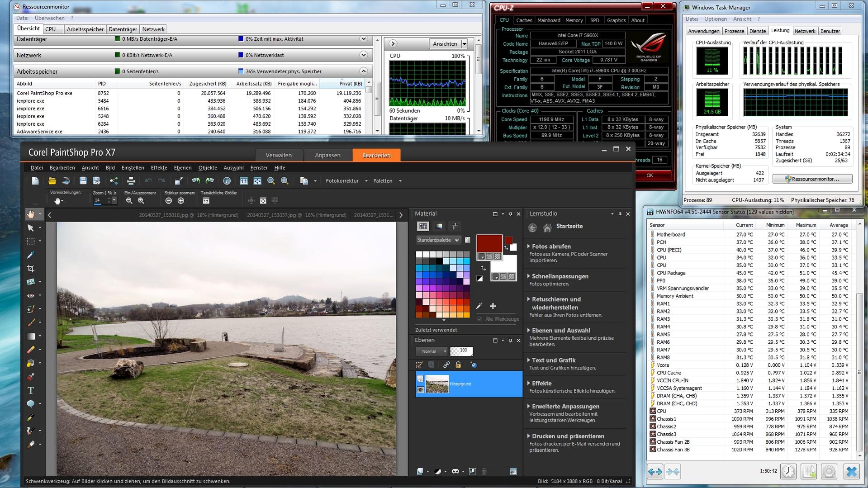Open a file using the folder icon
Screen dimensions: 868x488
point(52,181)
